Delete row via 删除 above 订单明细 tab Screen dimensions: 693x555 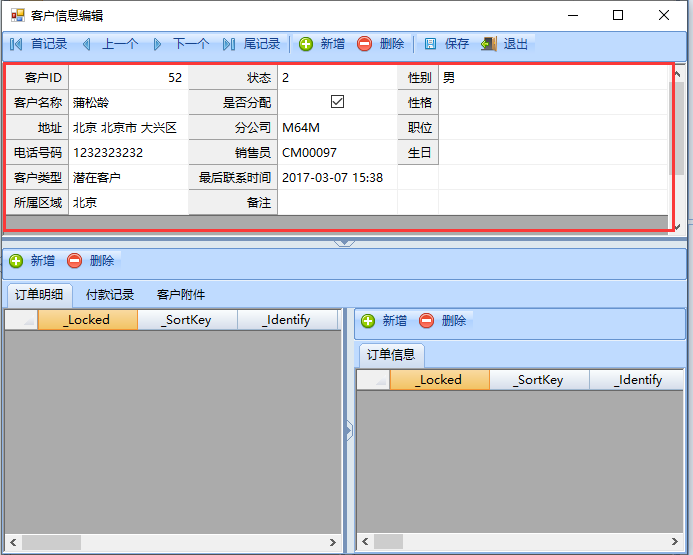point(91,261)
